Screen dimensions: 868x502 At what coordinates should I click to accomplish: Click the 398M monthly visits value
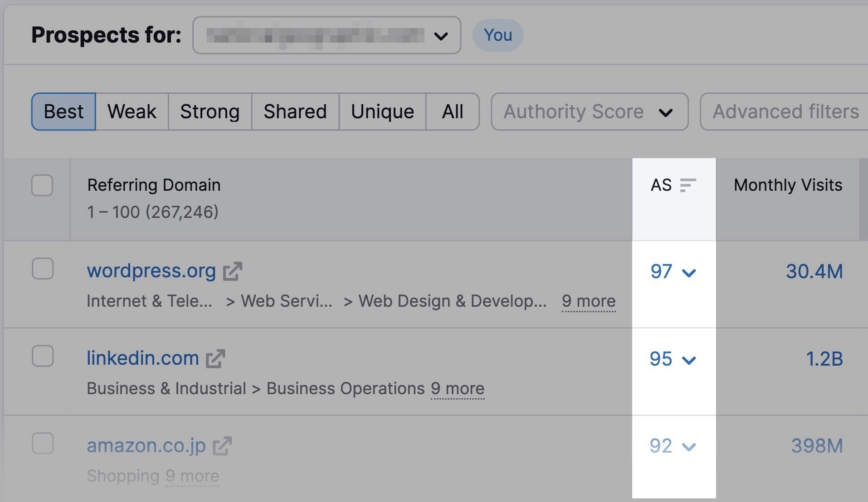pos(817,446)
